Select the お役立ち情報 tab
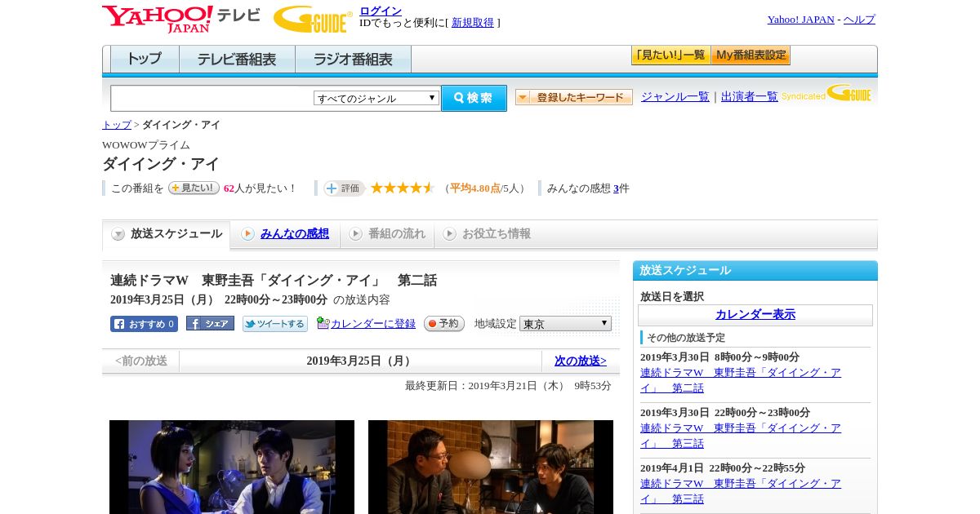Image resolution: width=980 pixels, height=514 pixels. (487, 234)
